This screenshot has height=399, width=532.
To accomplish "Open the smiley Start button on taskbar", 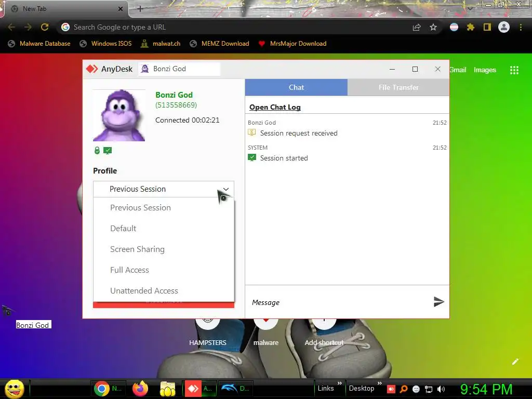I will pos(14,389).
